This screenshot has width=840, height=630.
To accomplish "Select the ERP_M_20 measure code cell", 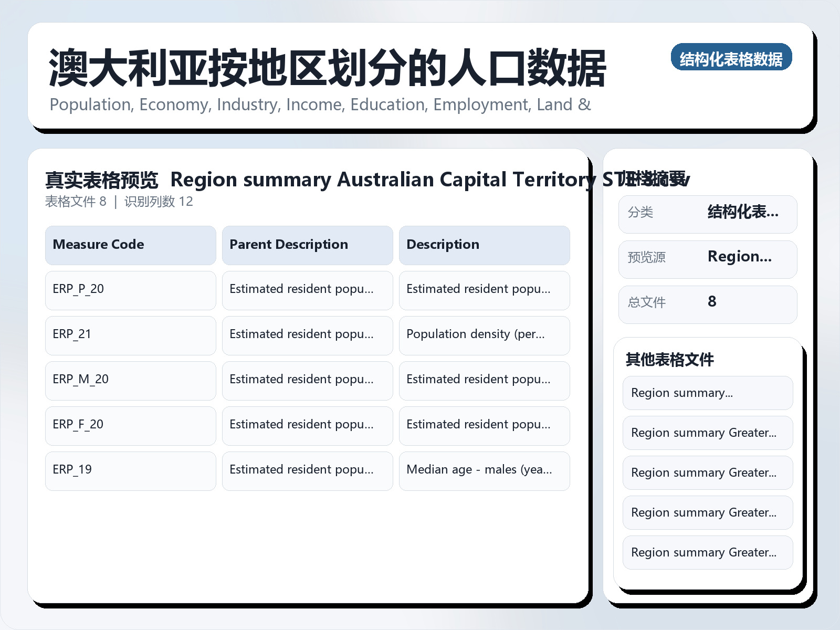I will pos(130,381).
